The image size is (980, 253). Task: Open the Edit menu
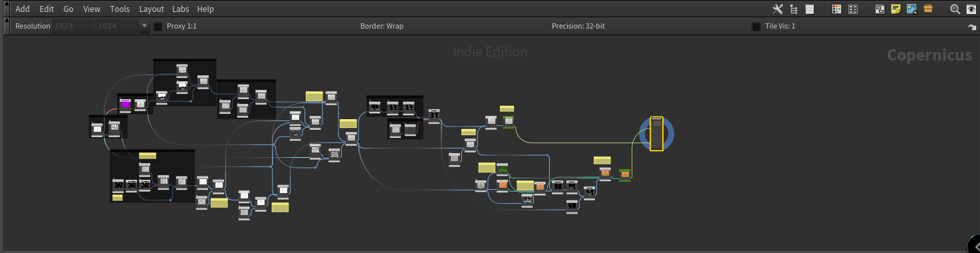click(x=47, y=9)
